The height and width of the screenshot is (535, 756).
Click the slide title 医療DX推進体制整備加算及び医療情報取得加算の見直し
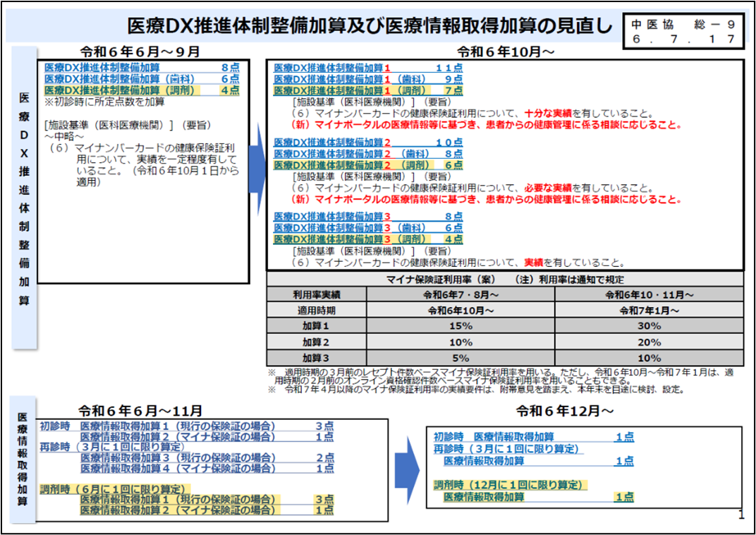(370, 26)
